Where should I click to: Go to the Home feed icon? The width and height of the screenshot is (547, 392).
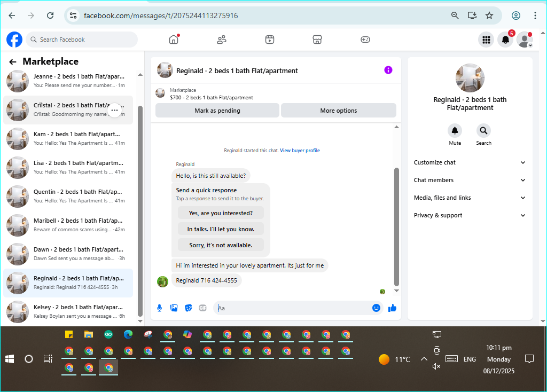[x=174, y=40]
